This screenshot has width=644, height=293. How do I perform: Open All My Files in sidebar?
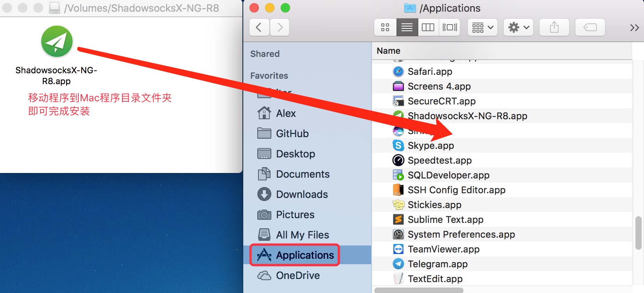click(x=293, y=235)
